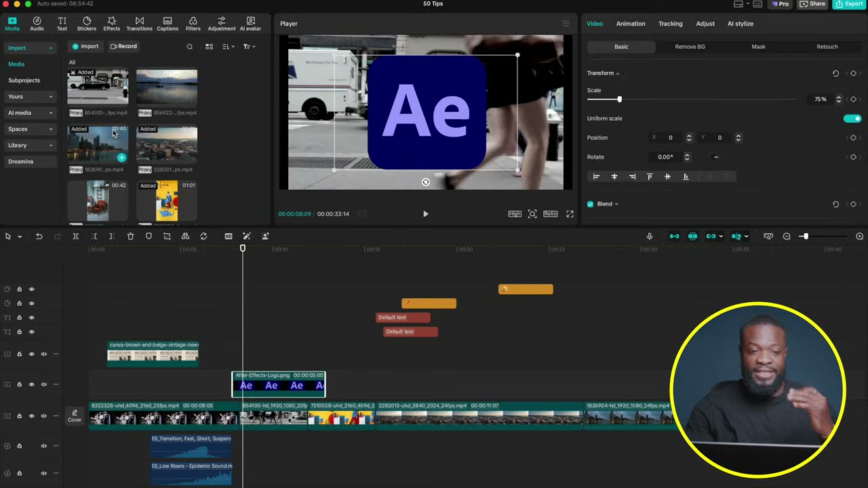
Task: Mute the ES_Low Risers audio track
Action: tap(43, 473)
